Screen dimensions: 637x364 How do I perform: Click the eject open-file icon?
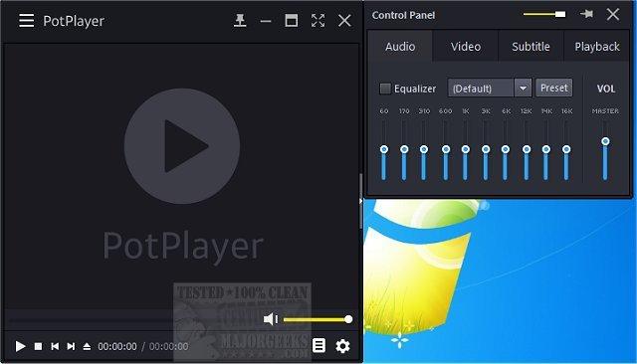coord(87,346)
